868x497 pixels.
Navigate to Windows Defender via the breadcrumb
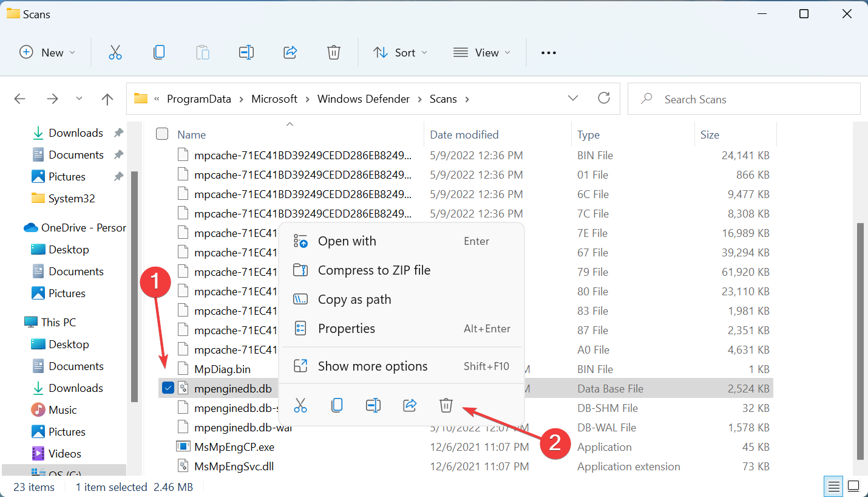(x=364, y=98)
